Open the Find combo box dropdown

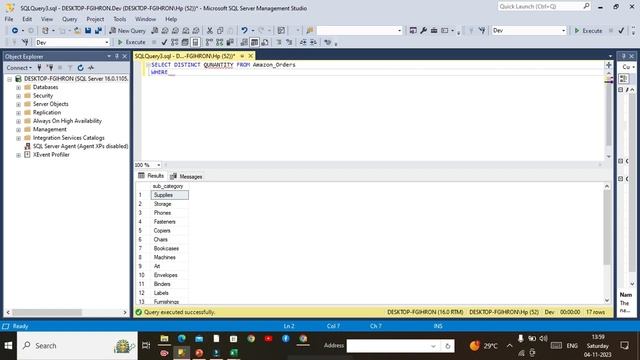click(399, 31)
